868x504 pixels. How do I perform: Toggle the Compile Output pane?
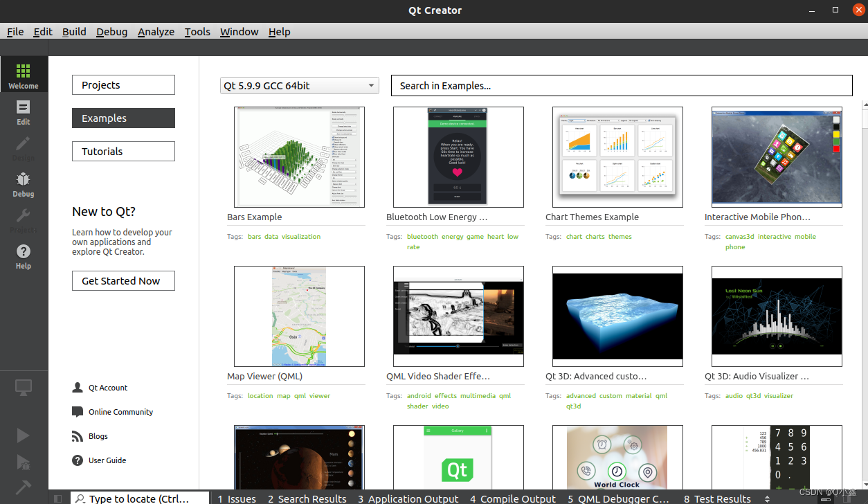point(512,498)
